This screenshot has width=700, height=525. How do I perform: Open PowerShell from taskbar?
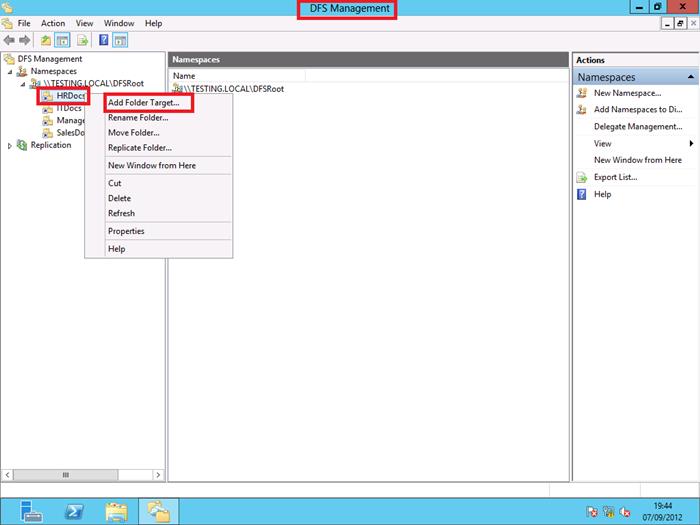coord(74,512)
